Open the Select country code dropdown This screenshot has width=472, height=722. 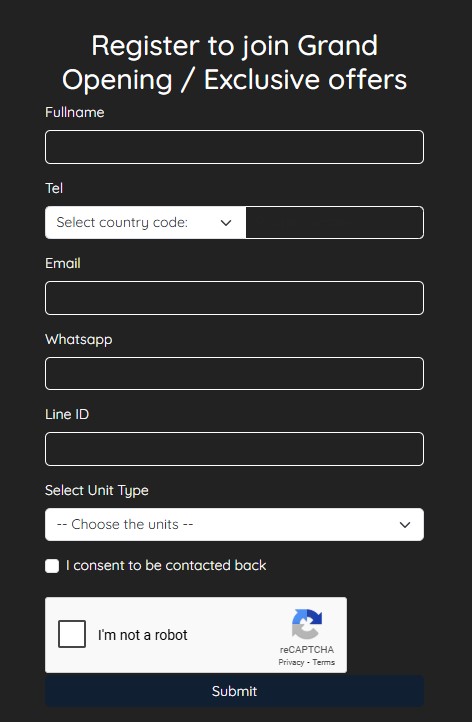click(x=146, y=222)
